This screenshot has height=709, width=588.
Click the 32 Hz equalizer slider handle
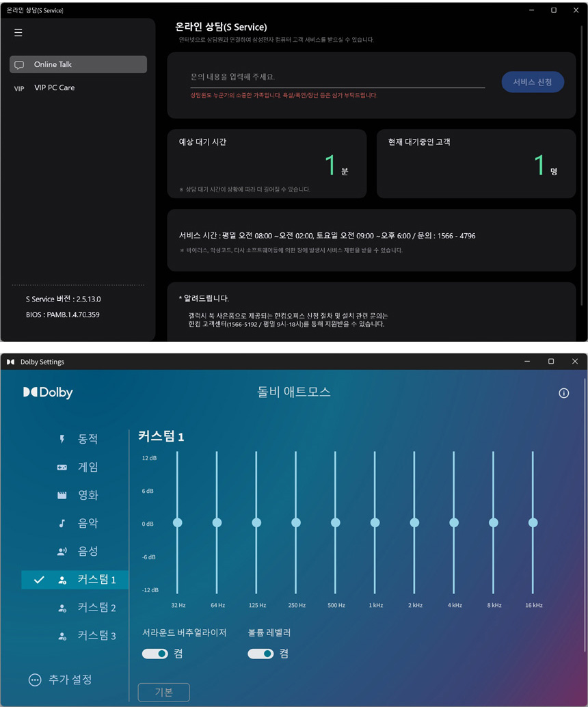pyautogui.click(x=178, y=522)
